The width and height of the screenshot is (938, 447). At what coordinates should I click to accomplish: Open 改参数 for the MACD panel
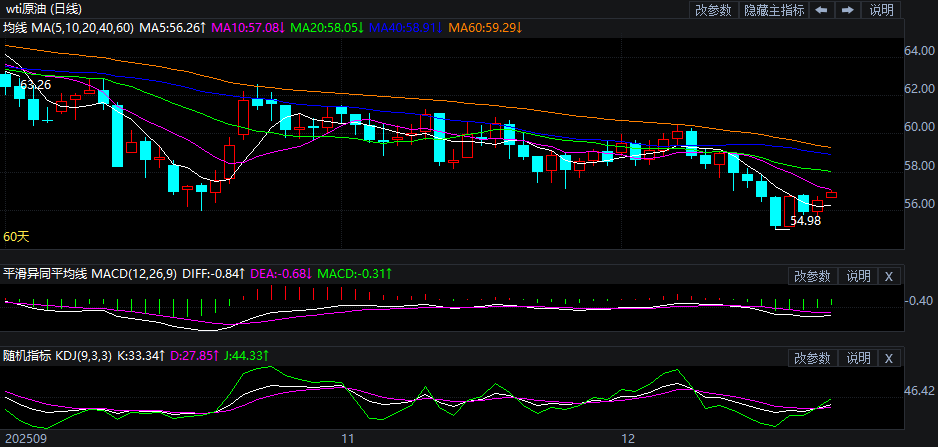812,276
